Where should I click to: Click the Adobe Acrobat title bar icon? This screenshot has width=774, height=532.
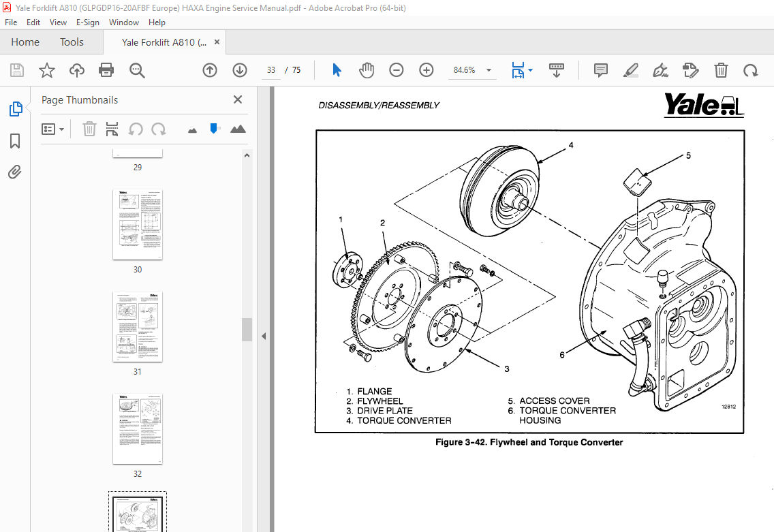[x=7, y=7]
